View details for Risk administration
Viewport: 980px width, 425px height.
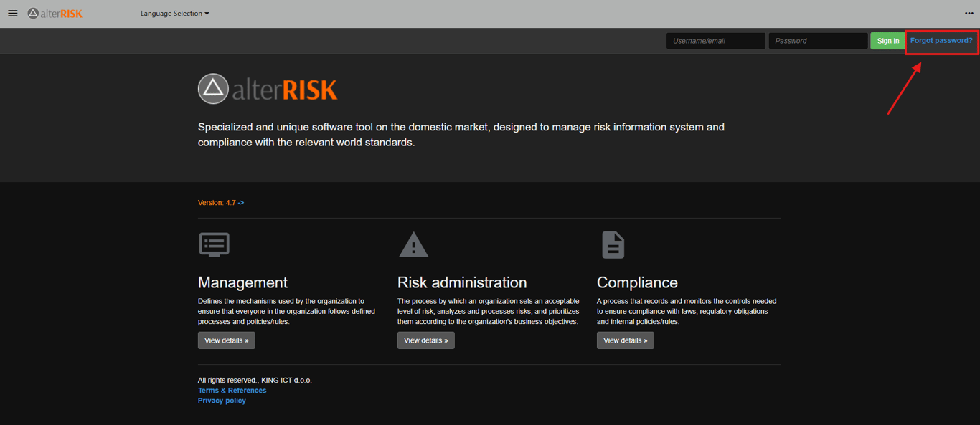click(x=426, y=340)
